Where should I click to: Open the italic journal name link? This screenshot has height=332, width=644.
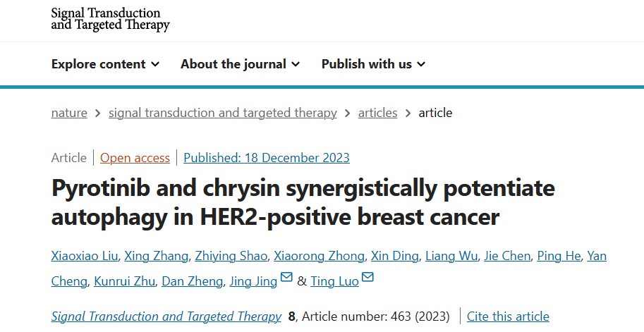[166, 316]
